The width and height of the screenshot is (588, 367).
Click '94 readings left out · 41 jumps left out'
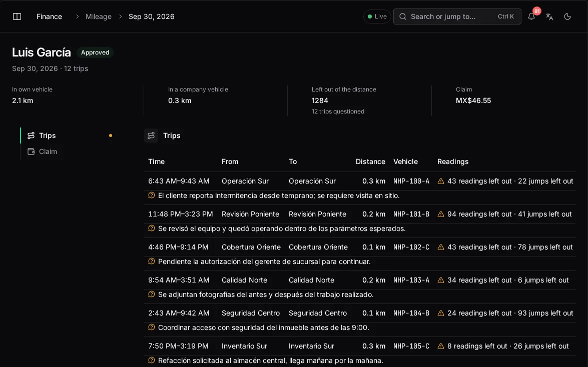pos(509,214)
